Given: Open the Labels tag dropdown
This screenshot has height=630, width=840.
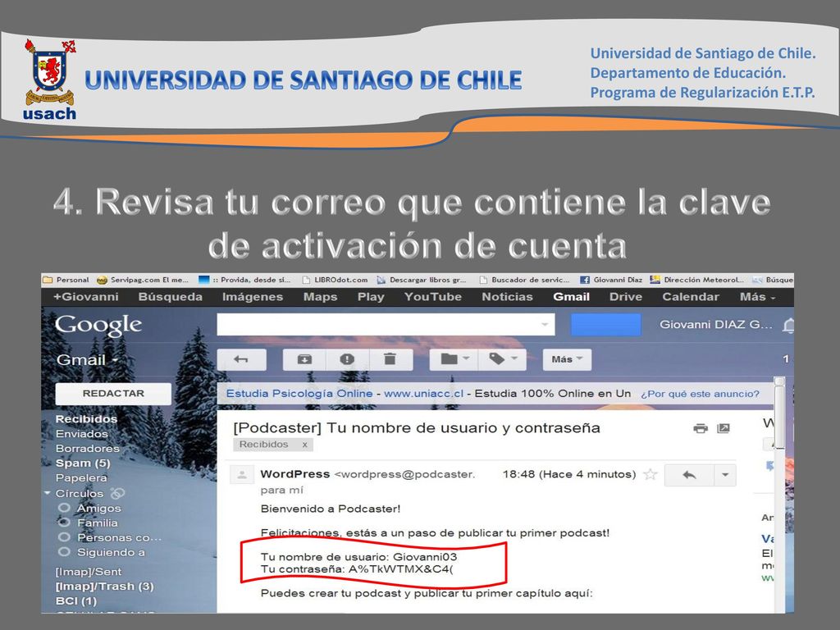Looking at the screenshot, I should click(x=503, y=359).
